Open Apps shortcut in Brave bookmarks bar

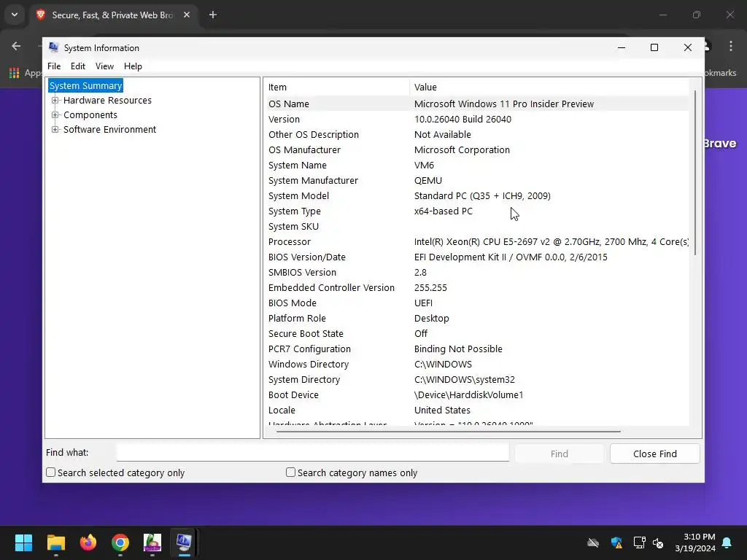click(26, 73)
